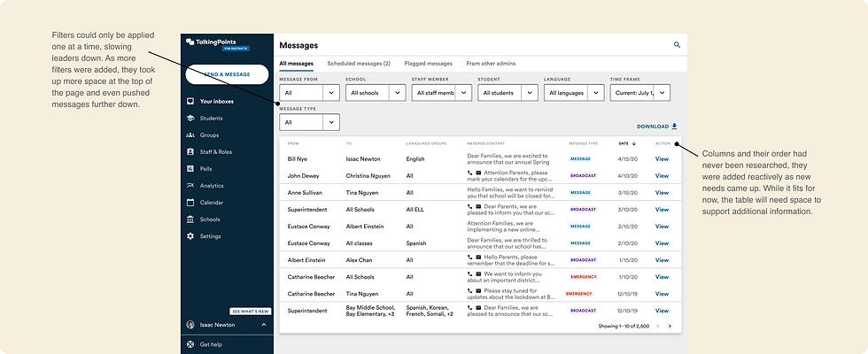This screenshot has width=868, height=354.
Task: Click the Schools building icon
Action: pos(190,219)
